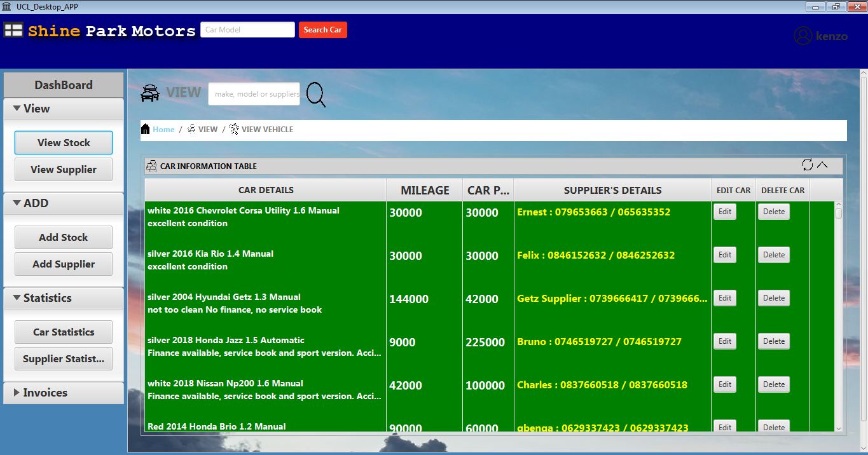
Task: Delete the Chevrolet Corsa Utility row
Action: (774, 212)
